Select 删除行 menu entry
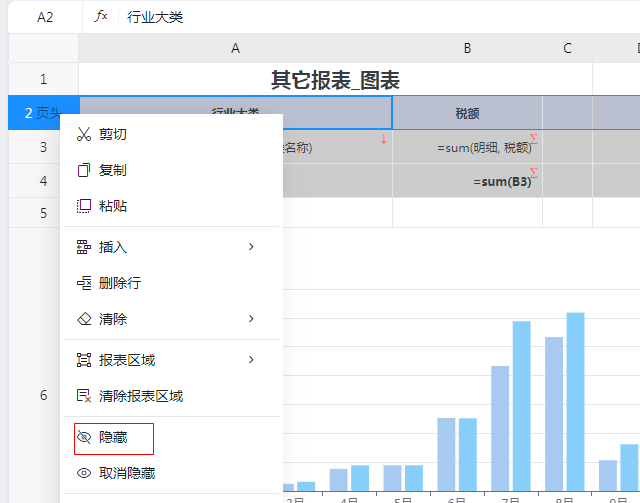 coord(120,283)
